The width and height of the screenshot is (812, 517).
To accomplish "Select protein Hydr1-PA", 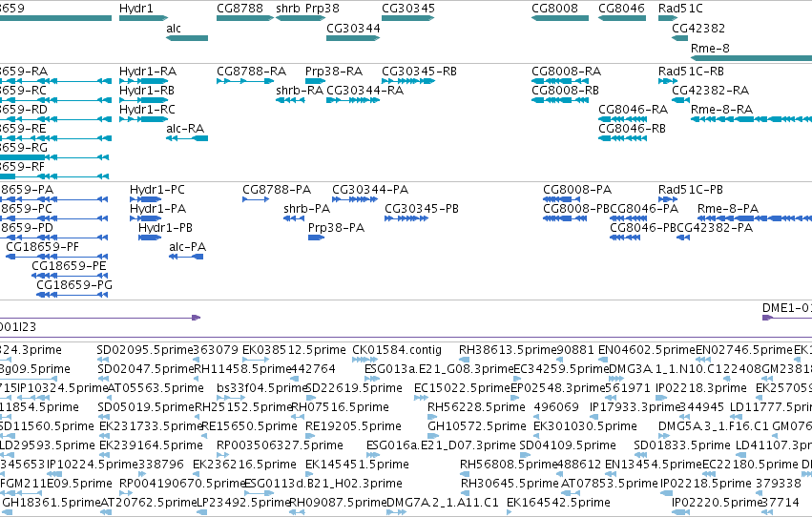I will 157,209.
